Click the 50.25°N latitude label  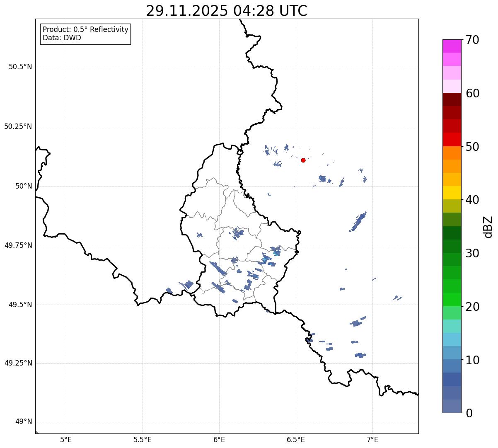click(18, 126)
